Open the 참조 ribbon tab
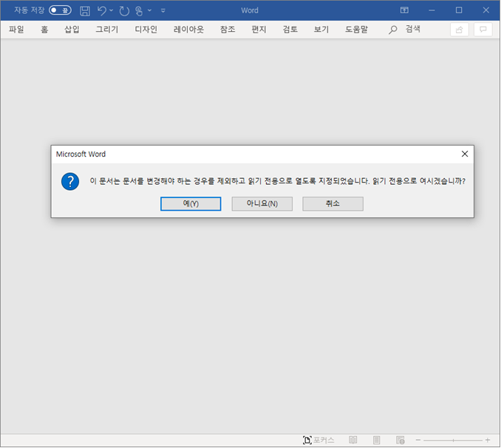Screen dimensions: 501x448 tap(228, 30)
